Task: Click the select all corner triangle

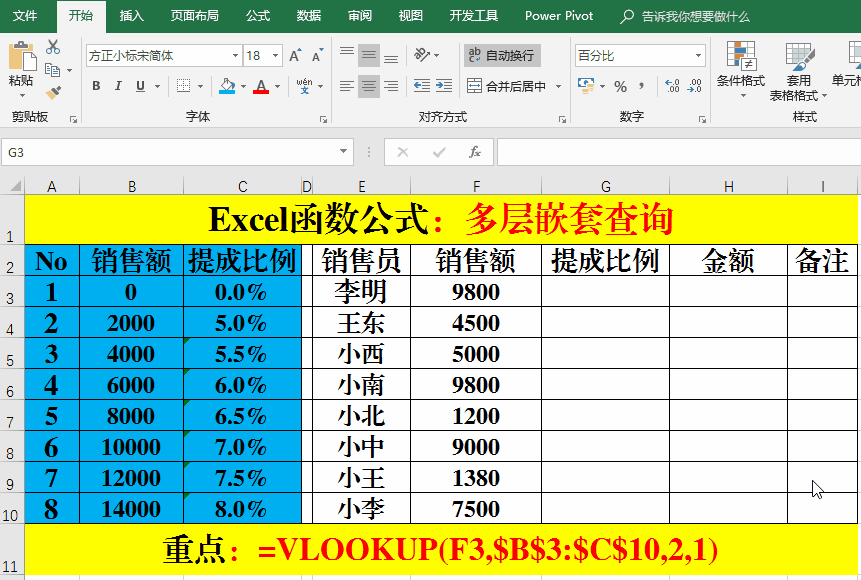Action: 14,186
